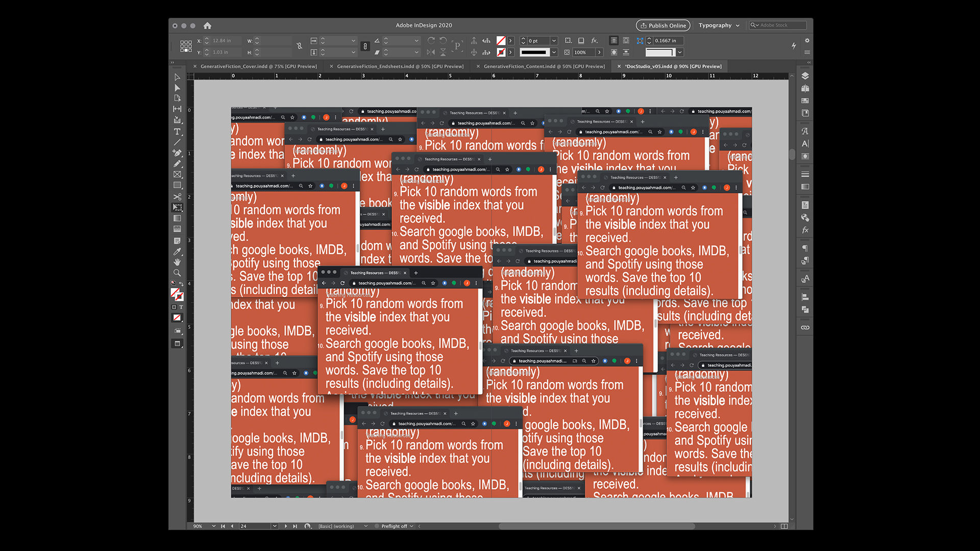
Task: Open the Typography workspace dropdown
Action: 719,26
